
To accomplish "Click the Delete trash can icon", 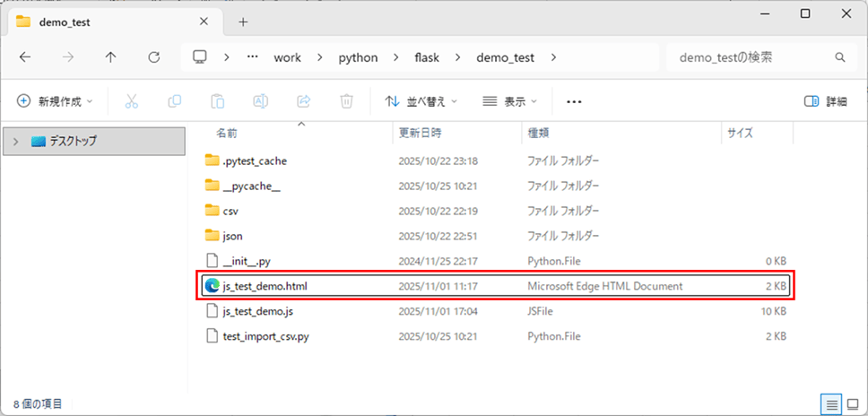I will pyautogui.click(x=346, y=101).
